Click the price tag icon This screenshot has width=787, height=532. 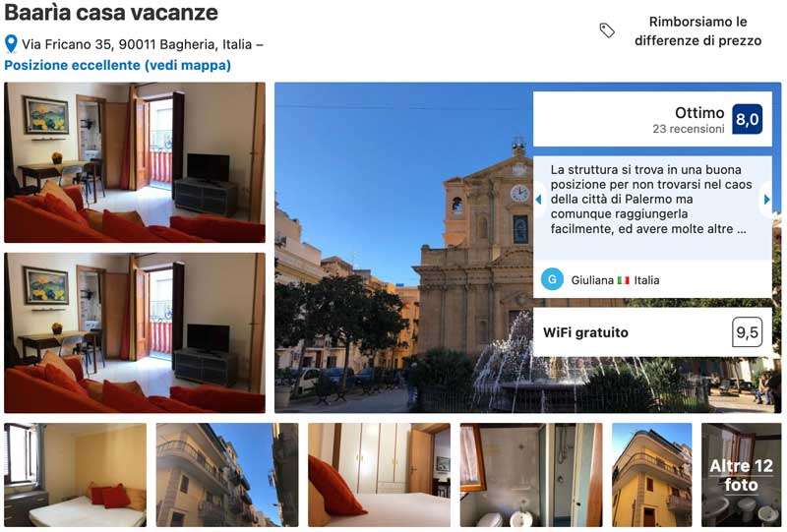607,30
